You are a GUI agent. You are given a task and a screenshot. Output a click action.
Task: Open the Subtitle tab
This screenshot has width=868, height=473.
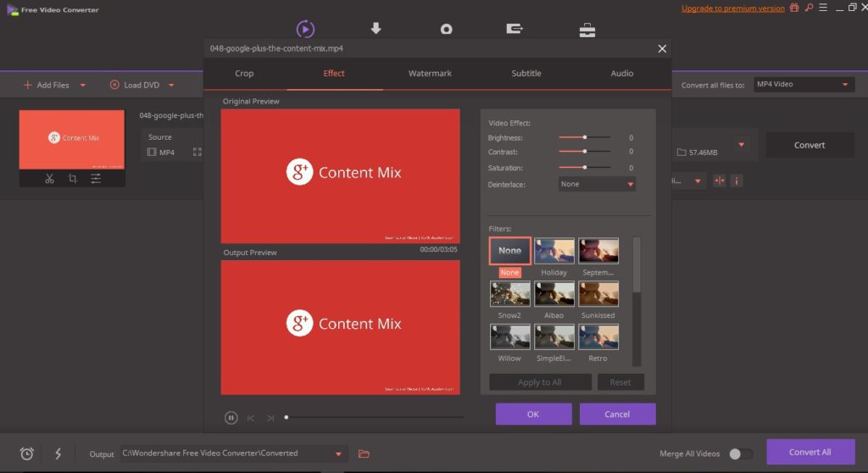coord(526,73)
